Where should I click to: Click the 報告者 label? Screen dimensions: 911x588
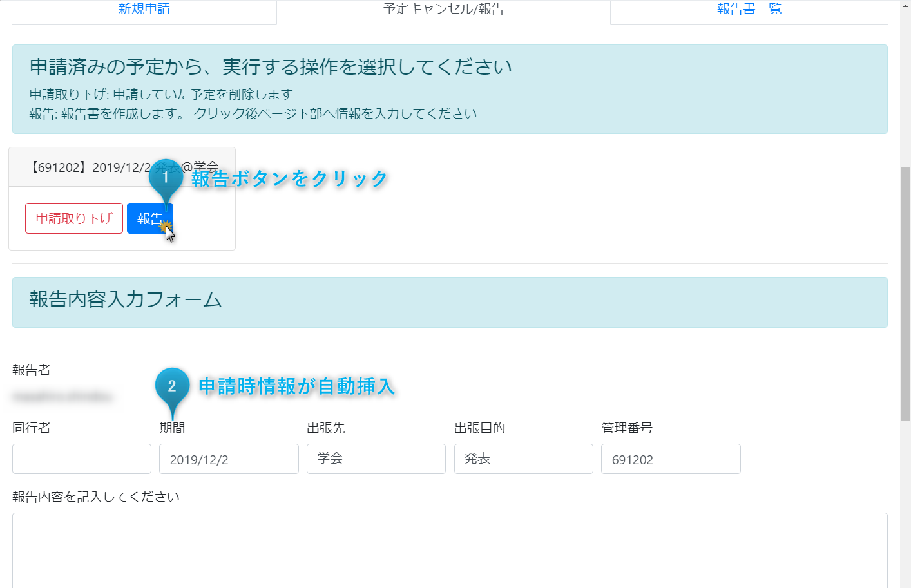tap(32, 370)
